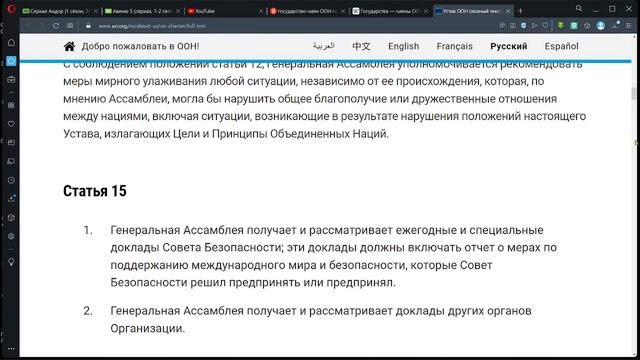Open sidebar home icon

[x=11, y=42]
